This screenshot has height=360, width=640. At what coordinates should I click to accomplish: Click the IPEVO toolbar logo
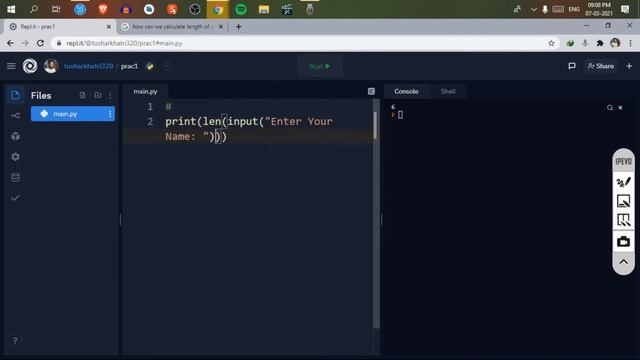[x=623, y=162]
